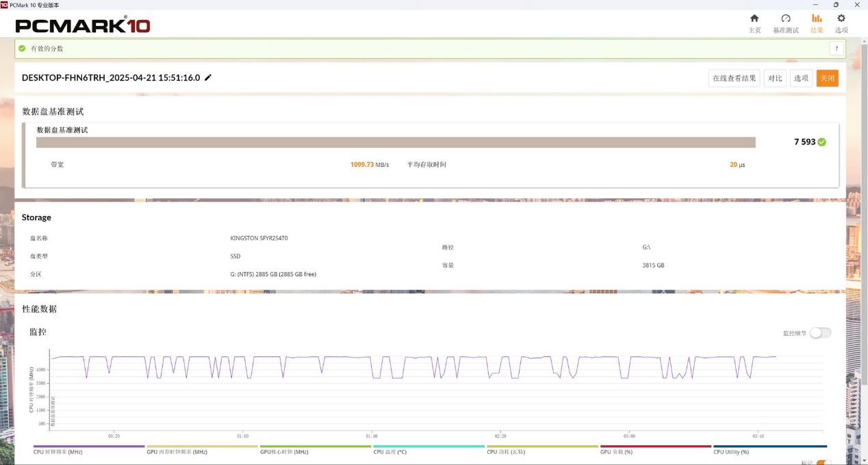Click the partition value G: (NTFS) 2885 GB
Viewport: 868px width, 465px height.
pyautogui.click(x=273, y=274)
